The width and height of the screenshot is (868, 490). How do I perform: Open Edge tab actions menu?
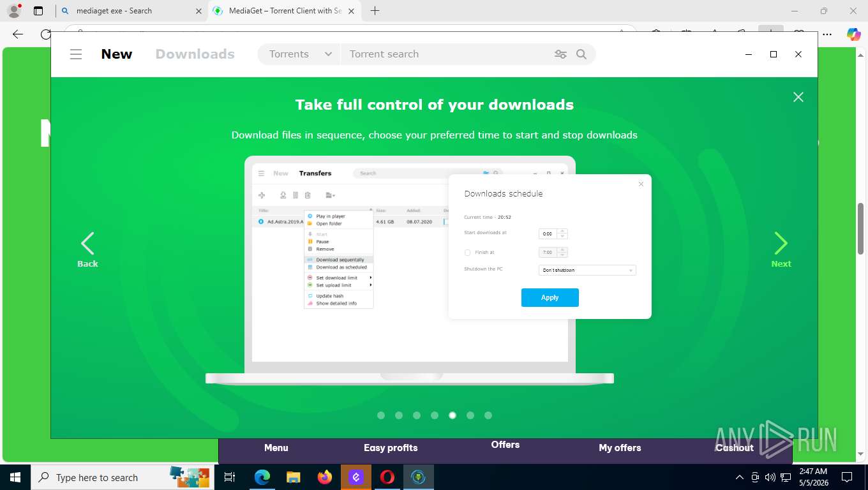point(38,11)
